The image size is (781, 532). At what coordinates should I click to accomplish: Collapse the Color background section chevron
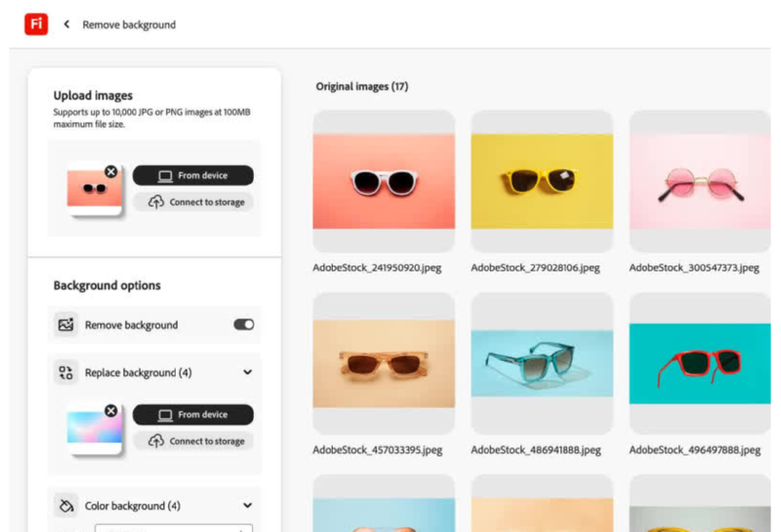[x=247, y=506]
